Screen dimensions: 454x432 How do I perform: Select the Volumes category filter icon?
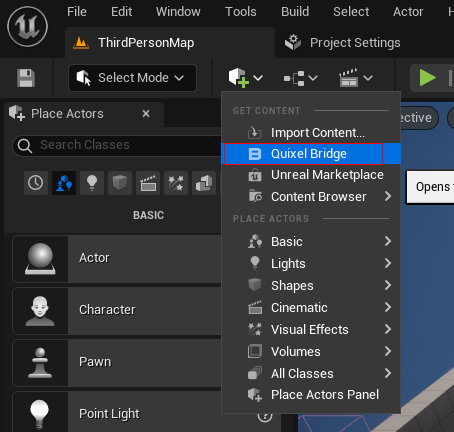click(x=204, y=183)
